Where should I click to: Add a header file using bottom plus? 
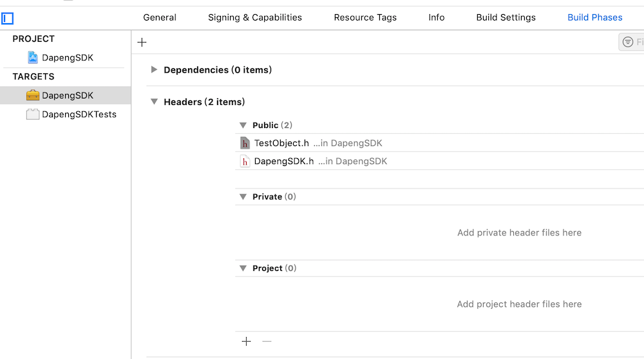pos(246,342)
